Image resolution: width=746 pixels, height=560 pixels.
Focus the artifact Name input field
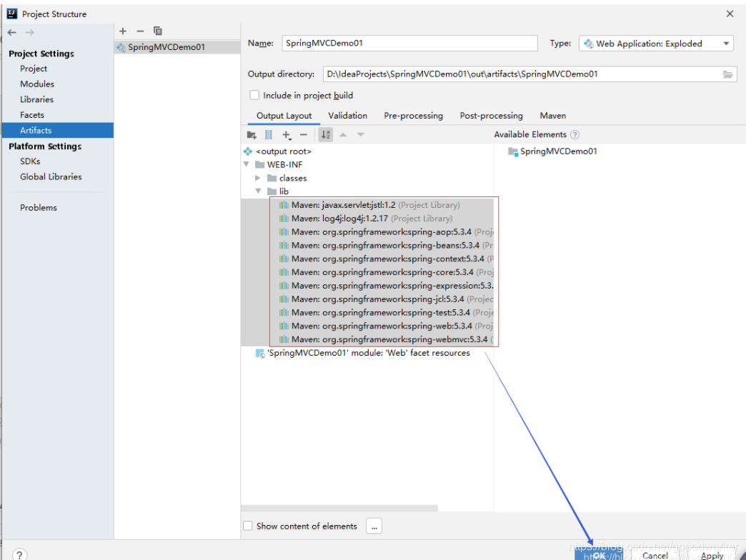tap(409, 44)
